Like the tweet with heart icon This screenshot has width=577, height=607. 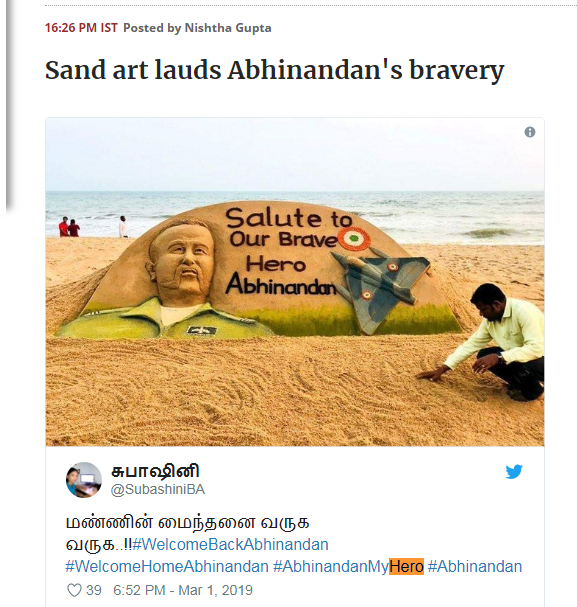74,590
